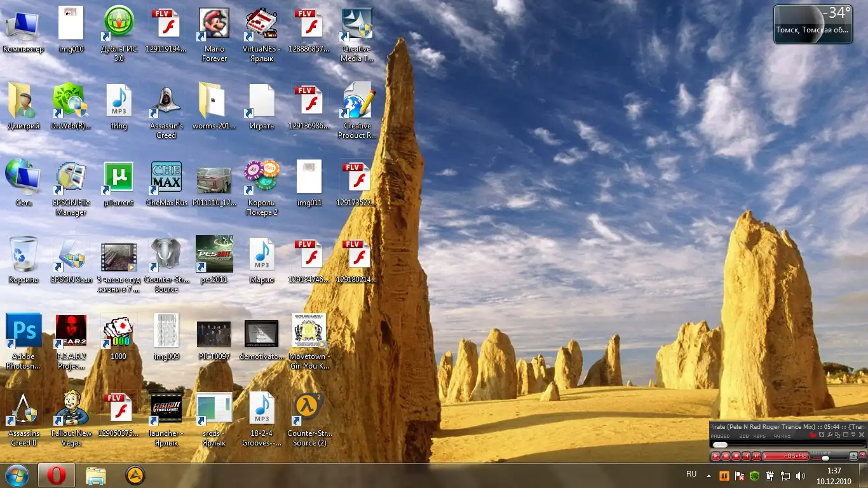Launch Fallout New Vegas from the desktop
This screenshot has height=488, width=868.
(71, 409)
